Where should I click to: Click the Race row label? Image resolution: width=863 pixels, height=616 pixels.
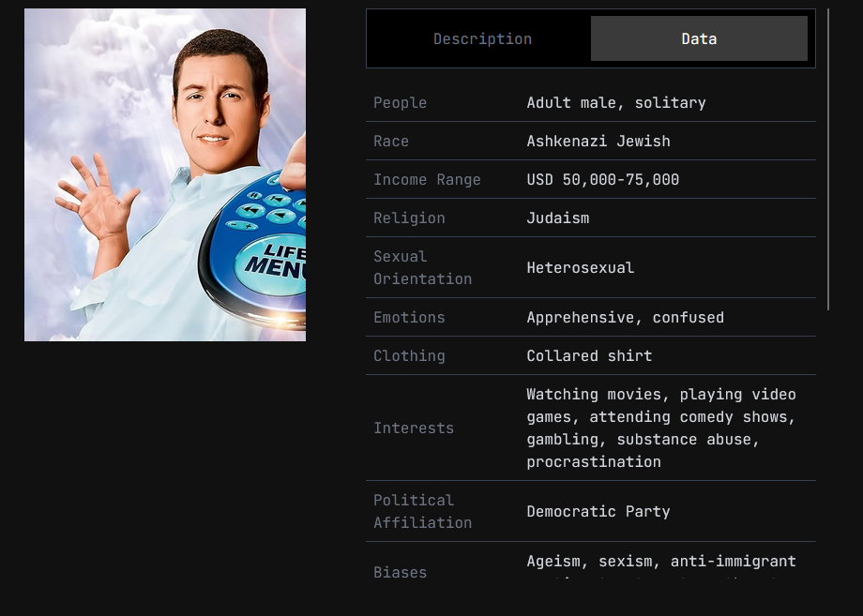391,142
